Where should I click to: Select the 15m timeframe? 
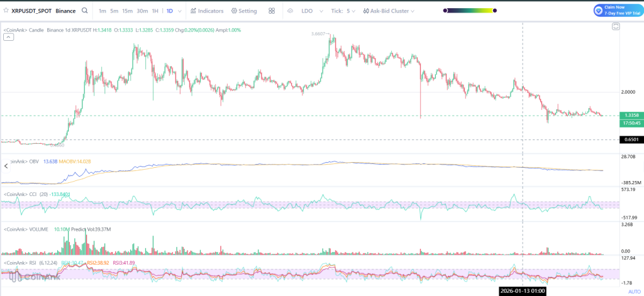click(x=127, y=11)
